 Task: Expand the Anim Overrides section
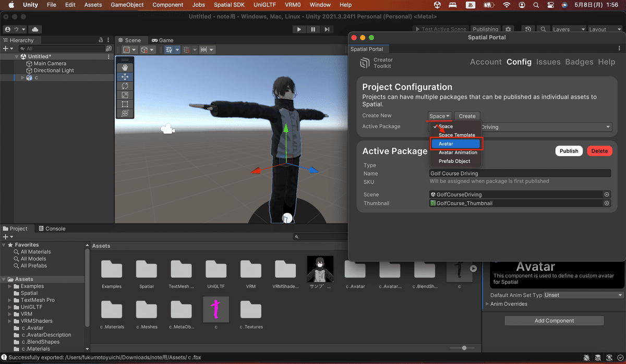(x=488, y=304)
